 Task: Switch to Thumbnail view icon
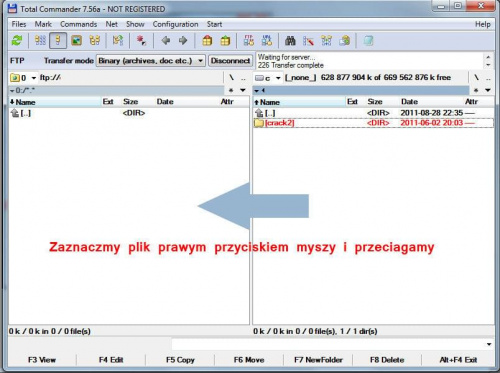(x=77, y=41)
